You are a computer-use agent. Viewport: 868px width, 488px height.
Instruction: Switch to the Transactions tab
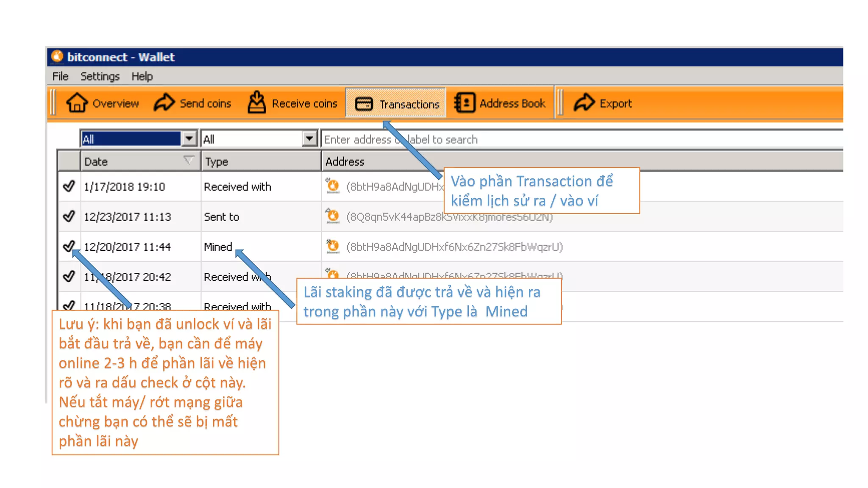tap(395, 103)
